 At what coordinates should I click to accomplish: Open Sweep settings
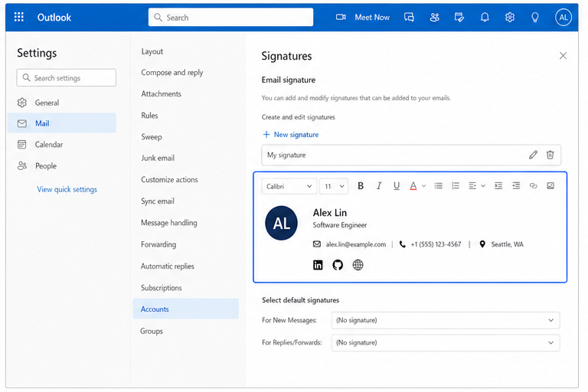pyautogui.click(x=151, y=137)
